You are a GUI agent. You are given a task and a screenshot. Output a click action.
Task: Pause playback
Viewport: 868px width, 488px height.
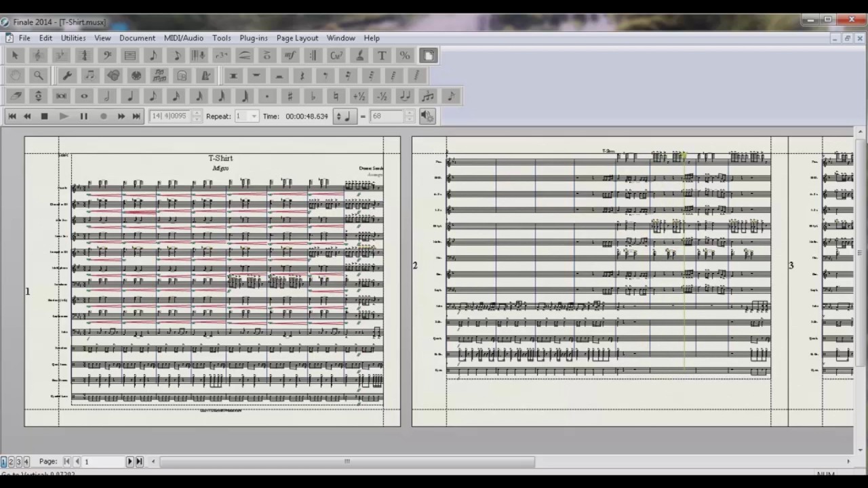pyautogui.click(x=84, y=117)
